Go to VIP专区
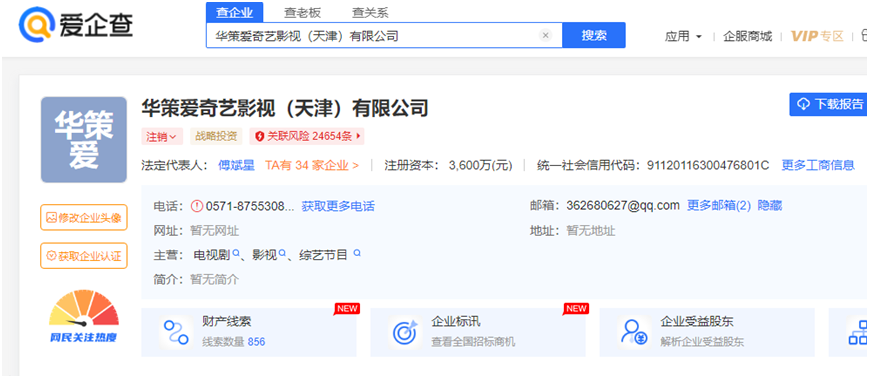 click(817, 37)
